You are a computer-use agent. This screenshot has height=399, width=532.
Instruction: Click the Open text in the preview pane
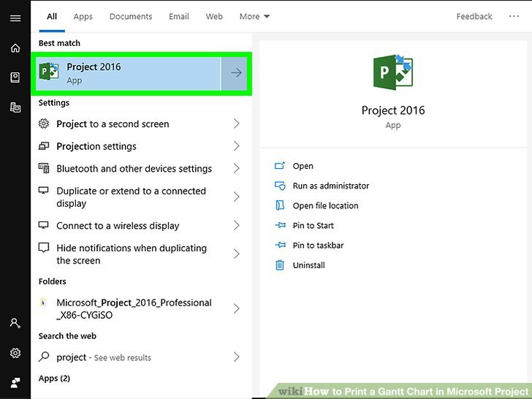click(303, 166)
